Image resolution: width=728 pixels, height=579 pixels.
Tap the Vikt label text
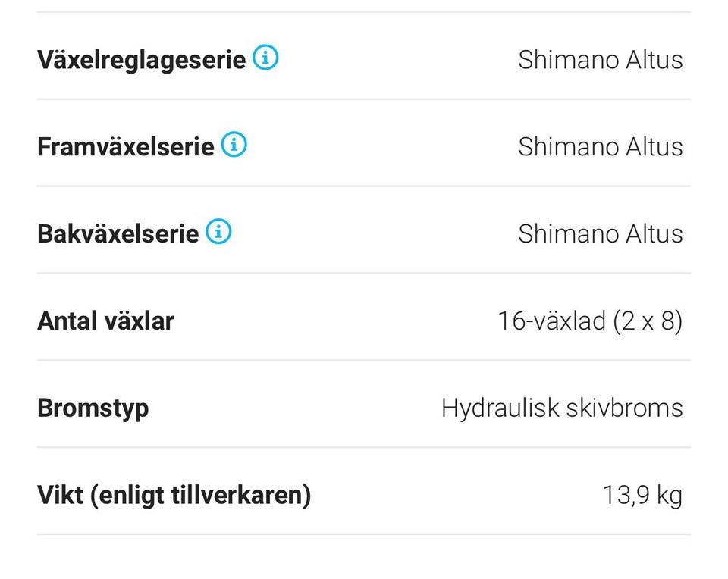174,496
